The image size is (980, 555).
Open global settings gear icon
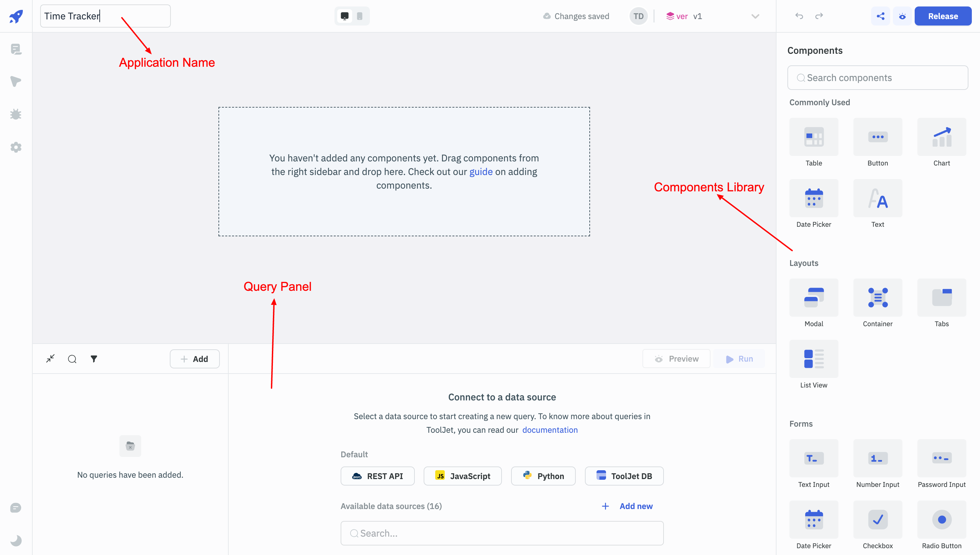tap(16, 147)
